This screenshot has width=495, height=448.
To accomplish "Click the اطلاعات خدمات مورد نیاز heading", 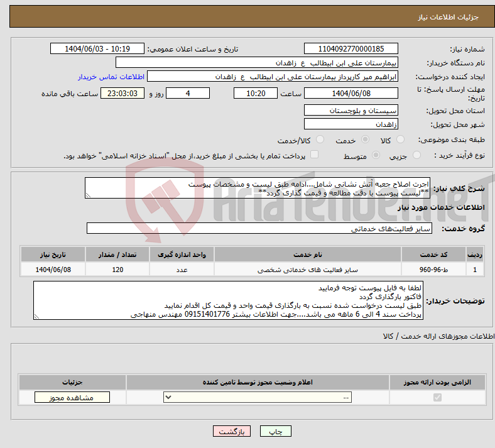I will pos(441,207).
